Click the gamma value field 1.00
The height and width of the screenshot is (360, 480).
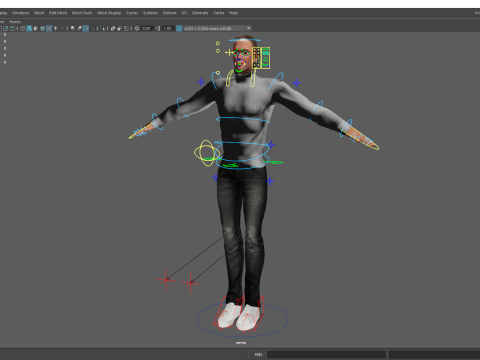168,28
